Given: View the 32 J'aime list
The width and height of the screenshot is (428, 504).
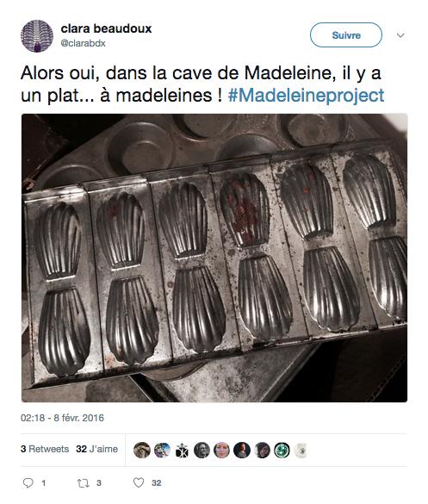Looking at the screenshot, I should click(x=96, y=449).
